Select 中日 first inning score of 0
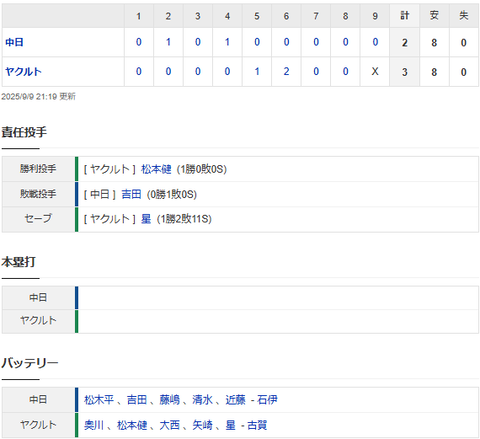The image size is (480, 439). pyautogui.click(x=139, y=42)
